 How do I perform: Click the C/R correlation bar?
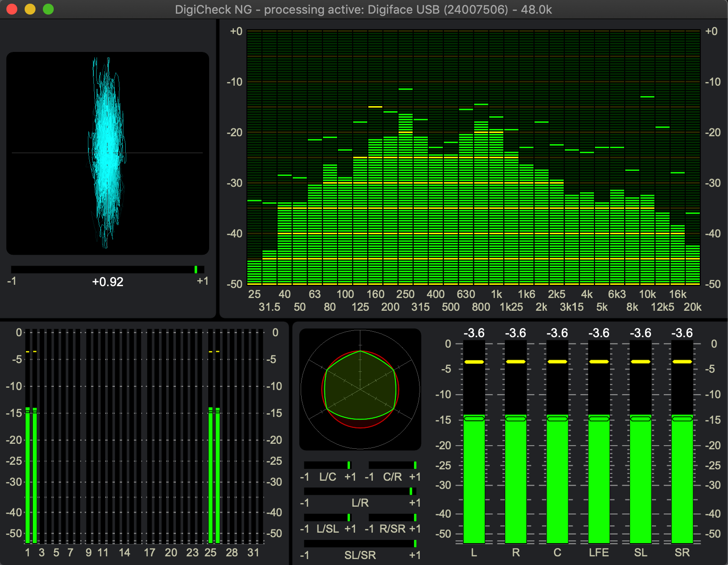(x=392, y=465)
